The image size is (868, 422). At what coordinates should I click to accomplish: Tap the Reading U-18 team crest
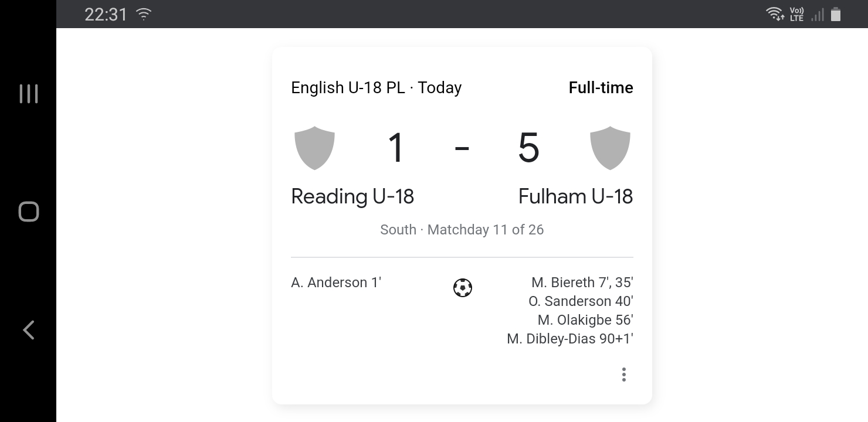pyautogui.click(x=314, y=148)
